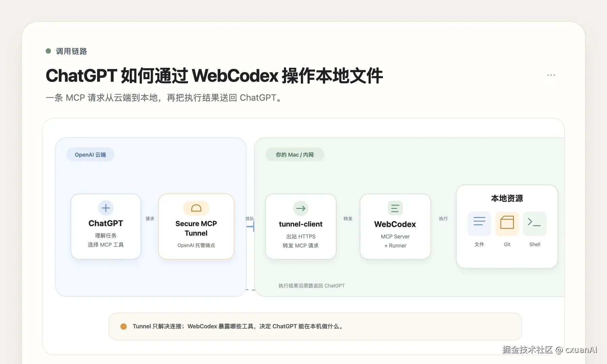Click the 文件 label under the file icon

pyautogui.click(x=479, y=244)
